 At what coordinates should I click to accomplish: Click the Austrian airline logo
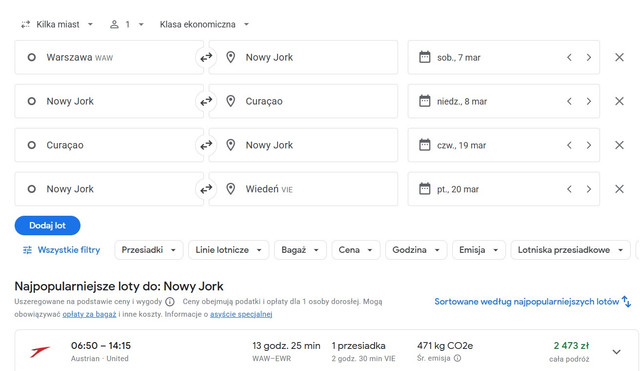pos(40,351)
